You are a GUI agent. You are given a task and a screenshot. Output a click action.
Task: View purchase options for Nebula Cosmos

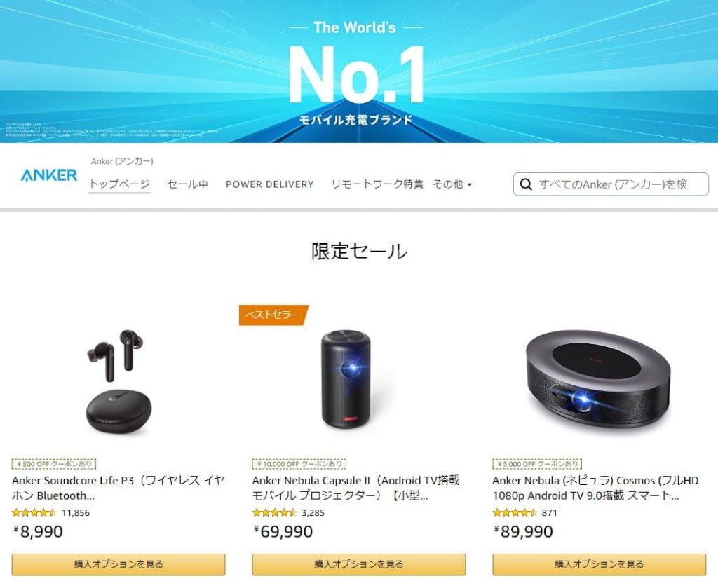coord(600,564)
